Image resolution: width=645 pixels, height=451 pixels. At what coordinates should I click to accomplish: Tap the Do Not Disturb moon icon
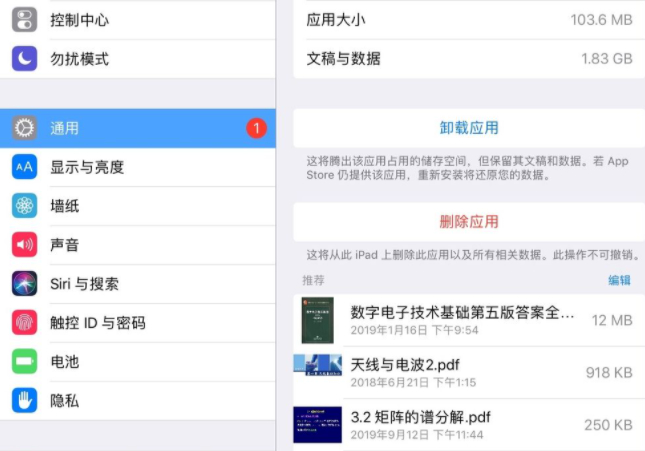(24, 58)
